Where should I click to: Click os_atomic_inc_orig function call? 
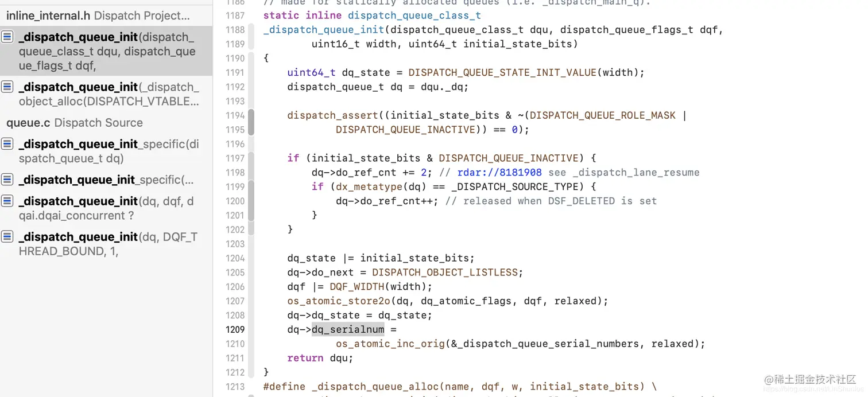390,344
